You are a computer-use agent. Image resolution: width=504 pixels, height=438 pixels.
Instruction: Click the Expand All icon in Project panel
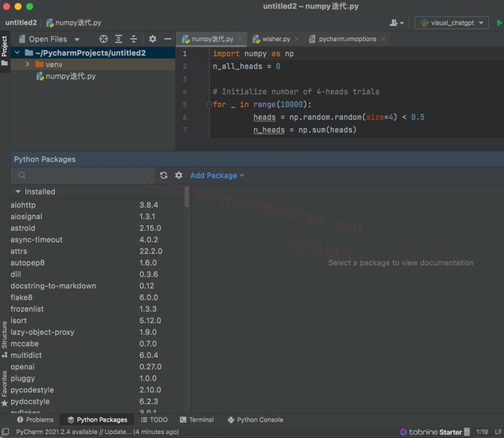[x=119, y=39]
